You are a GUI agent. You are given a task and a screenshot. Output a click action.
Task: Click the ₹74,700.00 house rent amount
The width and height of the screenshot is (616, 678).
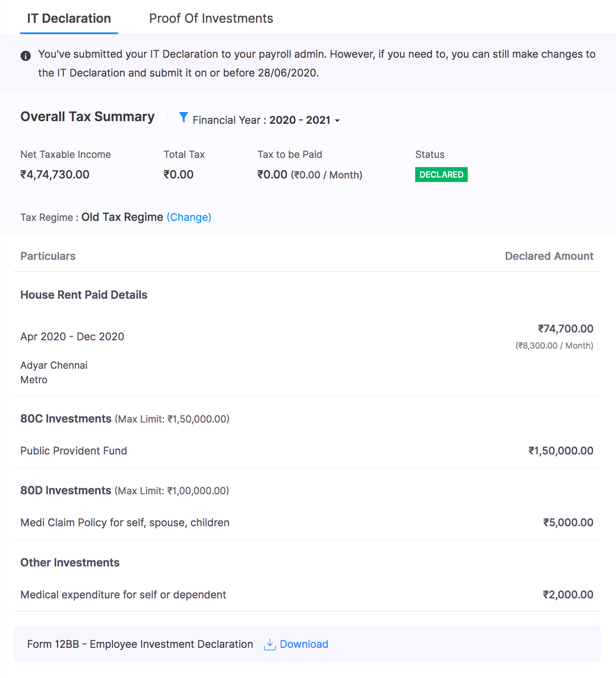(565, 329)
